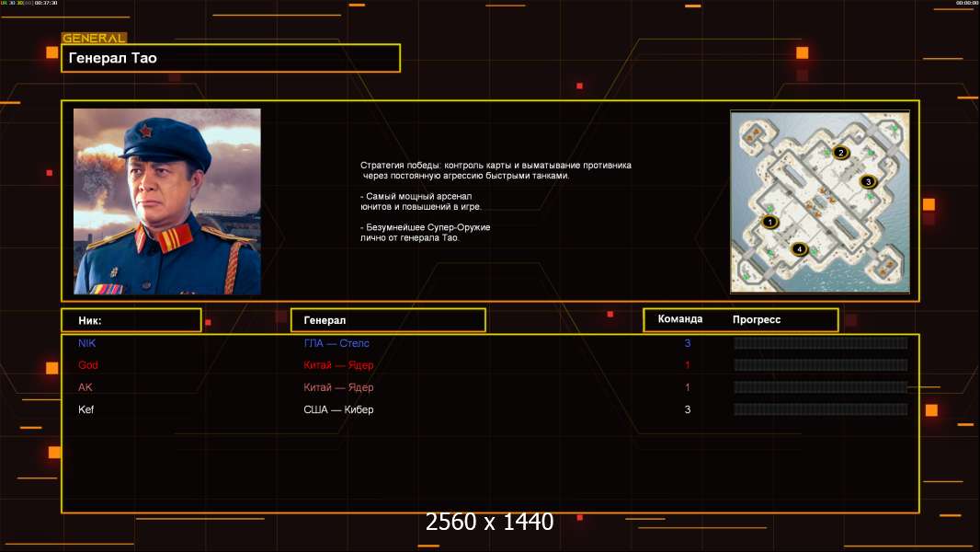Image resolution: width=980 pixels, height=552 pixels.
Task: Click 'Самый мощный арсенал' bullet text
Action: point(421,201)
